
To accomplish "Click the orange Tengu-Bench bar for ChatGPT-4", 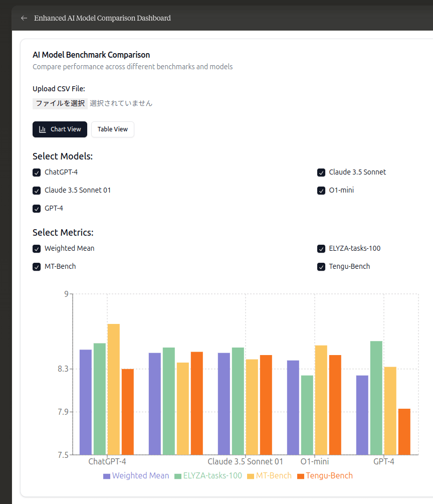I will click(128, 412).
